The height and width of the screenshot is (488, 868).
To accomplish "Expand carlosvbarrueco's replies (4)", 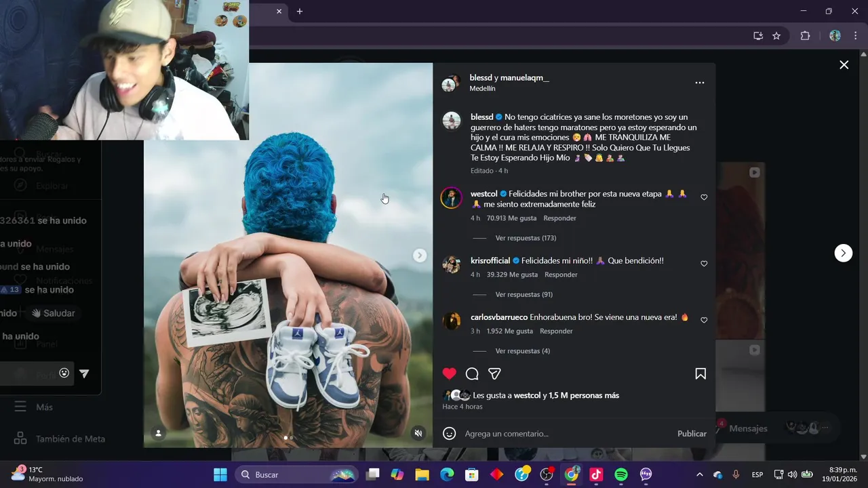I will [x=523, y=351].
